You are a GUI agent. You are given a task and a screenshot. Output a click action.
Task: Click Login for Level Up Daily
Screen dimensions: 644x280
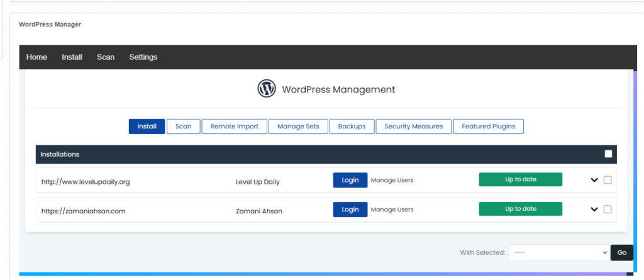[x=350, y=180]
